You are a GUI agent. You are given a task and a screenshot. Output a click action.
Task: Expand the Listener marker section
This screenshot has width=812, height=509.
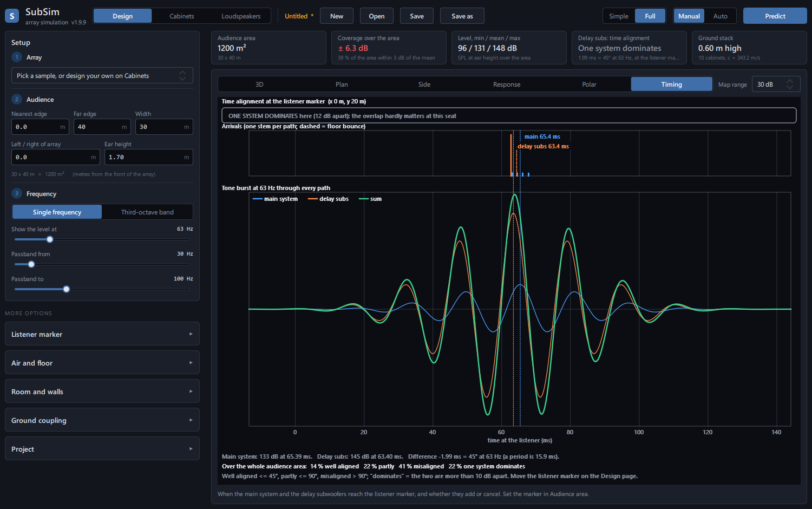pyautogui.click(x=102, y=334)
